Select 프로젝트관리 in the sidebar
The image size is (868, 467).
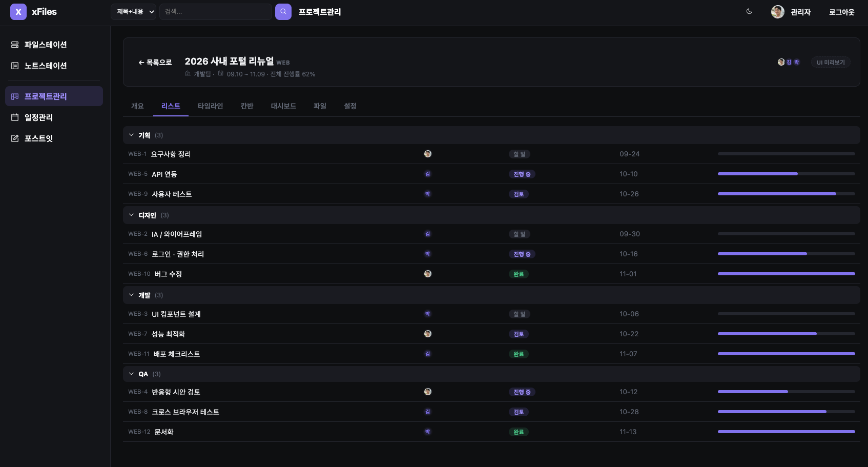54,96
